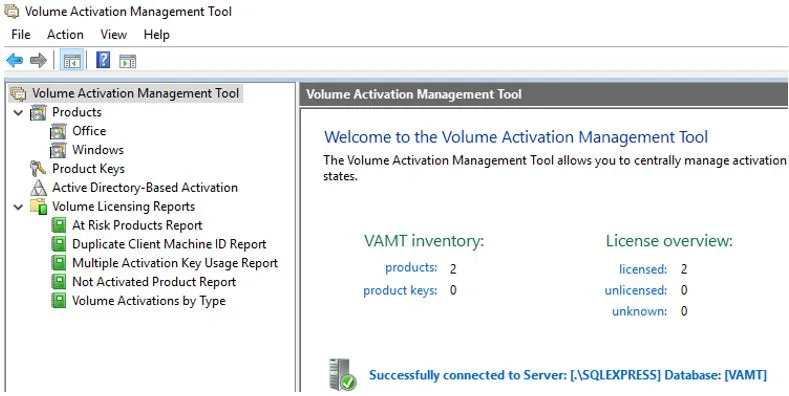This screenshot has height=396, width=789.
Task: Click the 'Welcome to the Volume Activation Management Tool' heading
Action: click(x=516, y=137)
